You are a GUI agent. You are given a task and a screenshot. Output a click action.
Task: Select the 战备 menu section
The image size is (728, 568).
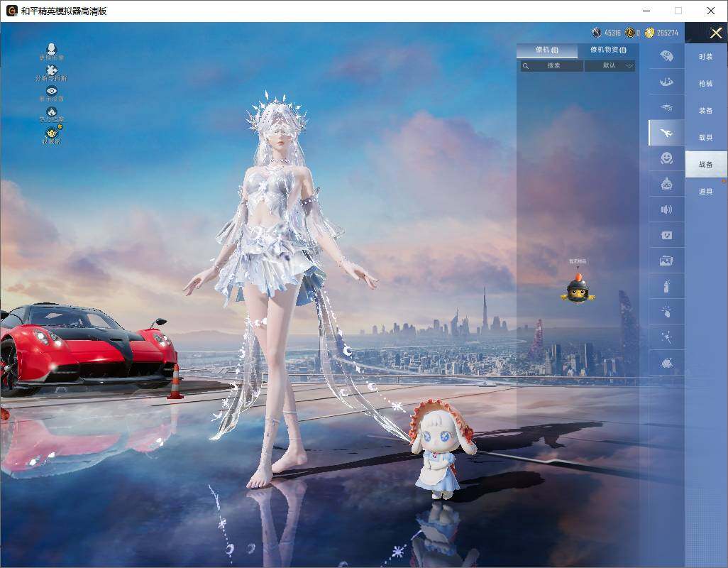706,165
